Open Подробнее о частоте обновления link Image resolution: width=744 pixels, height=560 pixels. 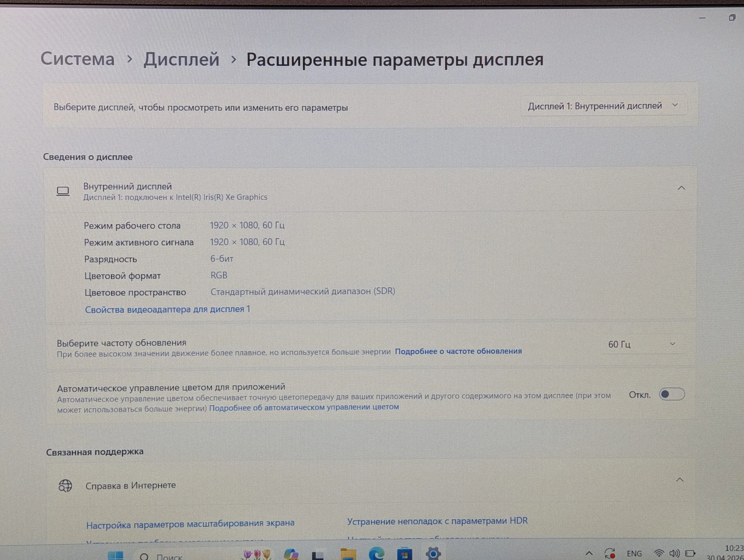pos(458,351)
